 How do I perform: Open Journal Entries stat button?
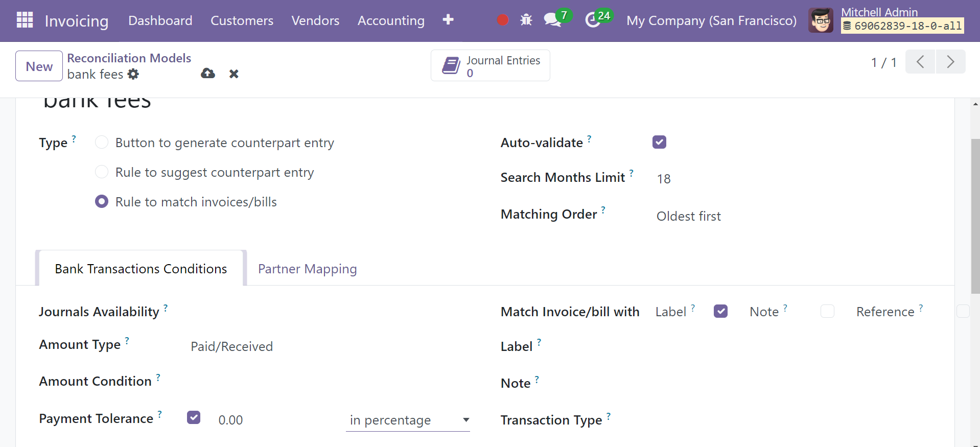point(491,65)
